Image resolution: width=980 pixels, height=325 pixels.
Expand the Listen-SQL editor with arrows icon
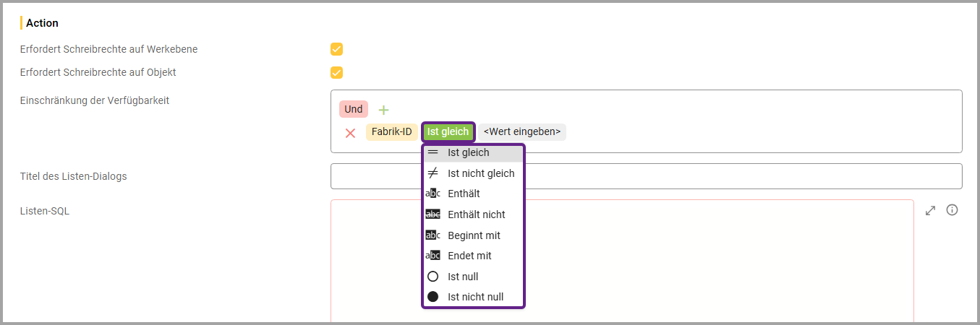(931, 210)
